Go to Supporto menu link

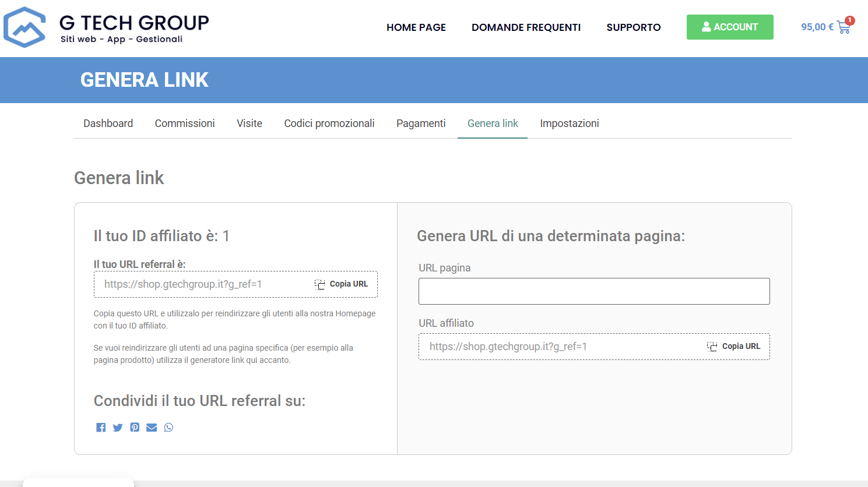click(634, 27)
